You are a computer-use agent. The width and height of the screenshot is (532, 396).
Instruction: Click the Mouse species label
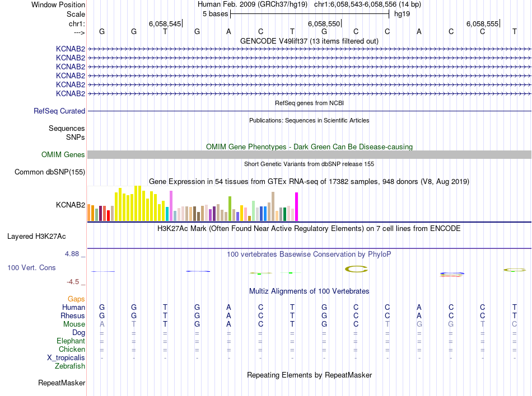click(74, 324)
